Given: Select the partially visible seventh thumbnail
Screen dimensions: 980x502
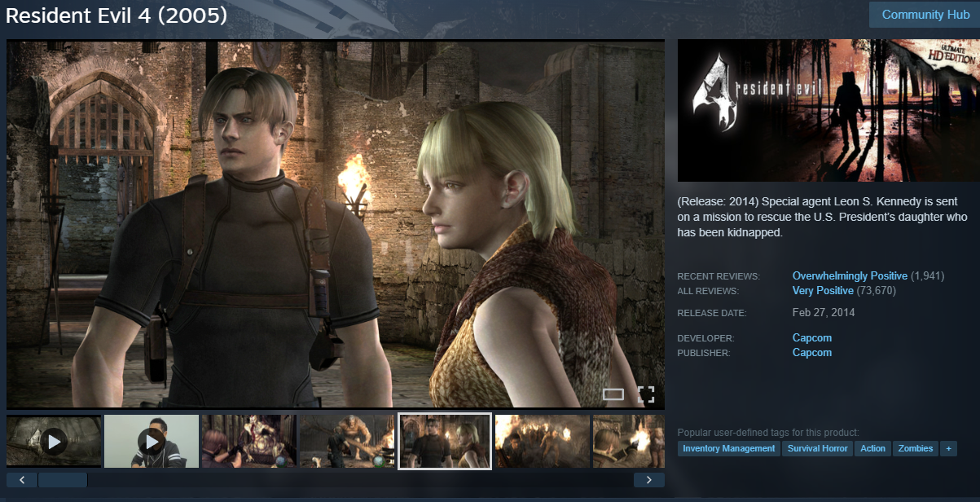Looking at the screenshot, I should tap(629, 442).
